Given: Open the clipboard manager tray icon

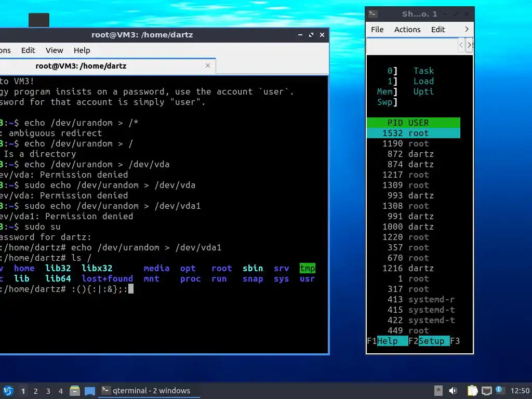Looking at the screenshot, I should [x=472, y=391].
